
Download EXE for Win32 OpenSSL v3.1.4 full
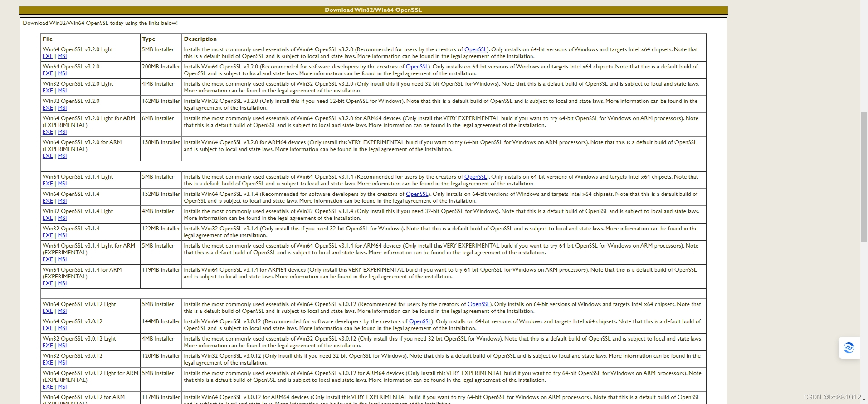pos(48,235)
